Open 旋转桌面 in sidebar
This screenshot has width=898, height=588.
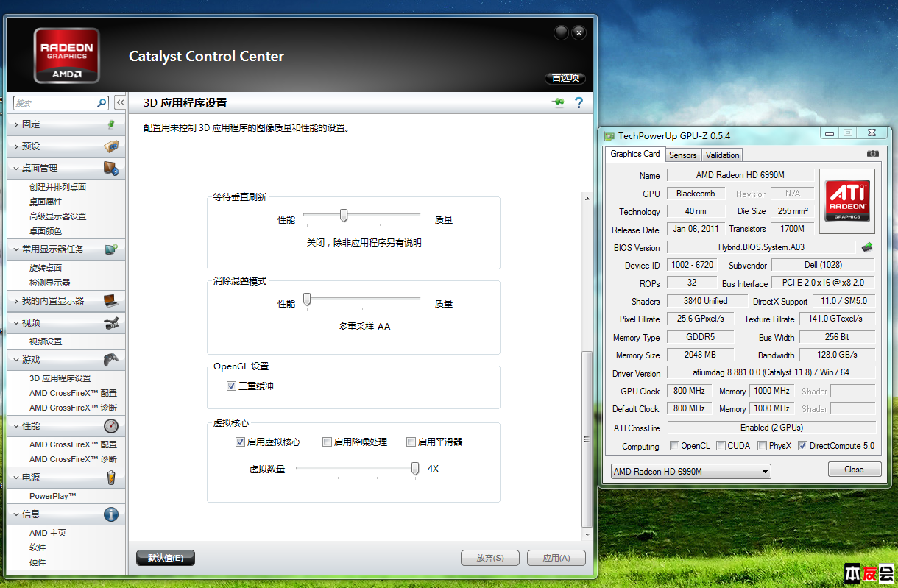[x=46, y=268]
